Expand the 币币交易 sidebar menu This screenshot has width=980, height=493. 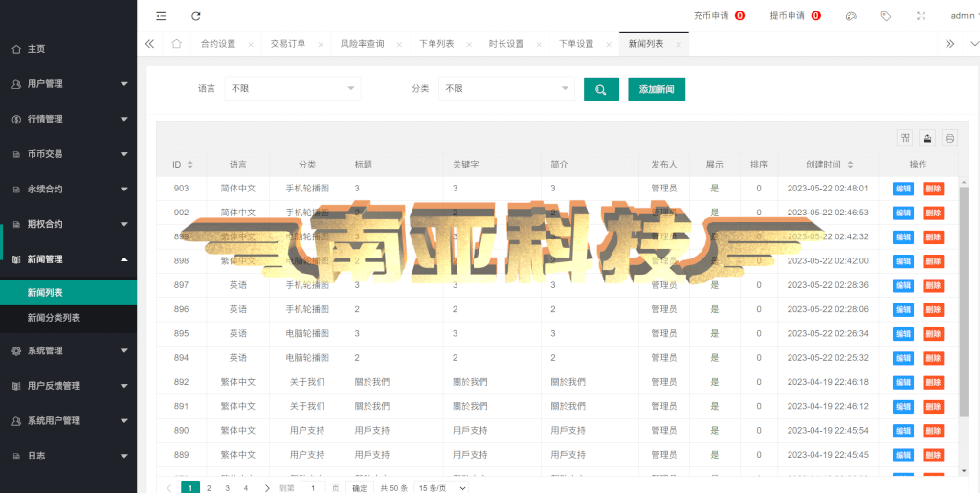[x=68, y=154]
